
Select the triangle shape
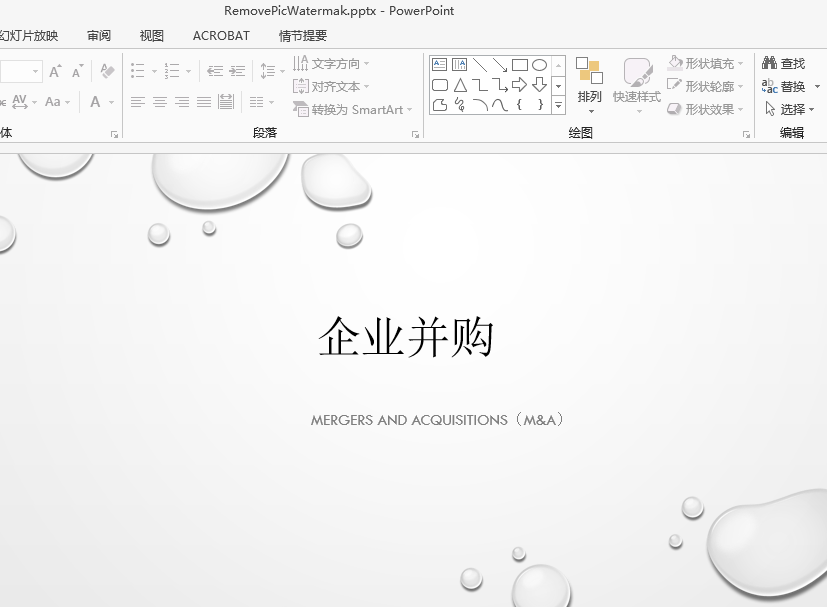[460, 85]
